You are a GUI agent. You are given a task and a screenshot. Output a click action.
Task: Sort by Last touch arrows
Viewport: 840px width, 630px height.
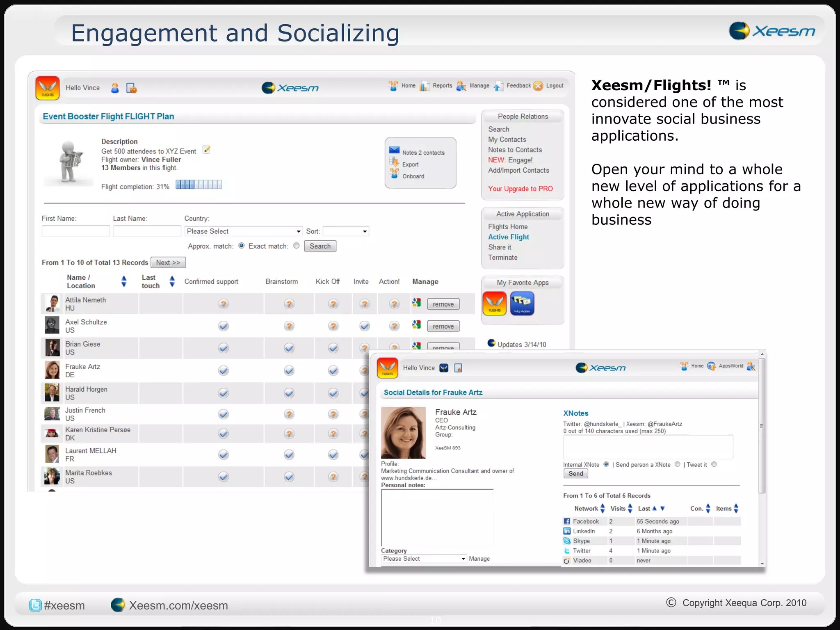(x=172, y=281)
